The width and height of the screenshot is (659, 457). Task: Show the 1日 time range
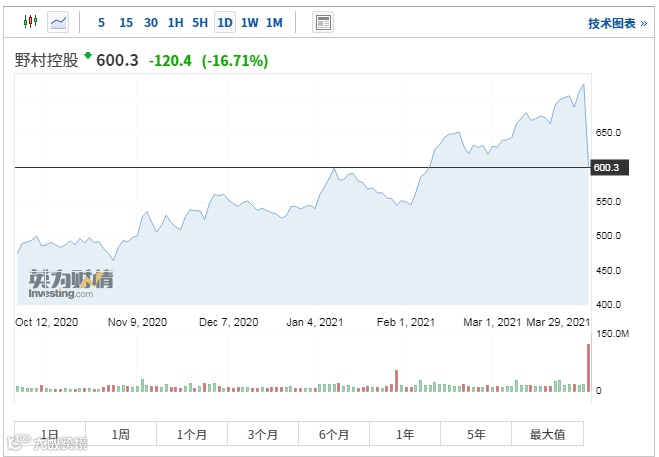(50, 433)
